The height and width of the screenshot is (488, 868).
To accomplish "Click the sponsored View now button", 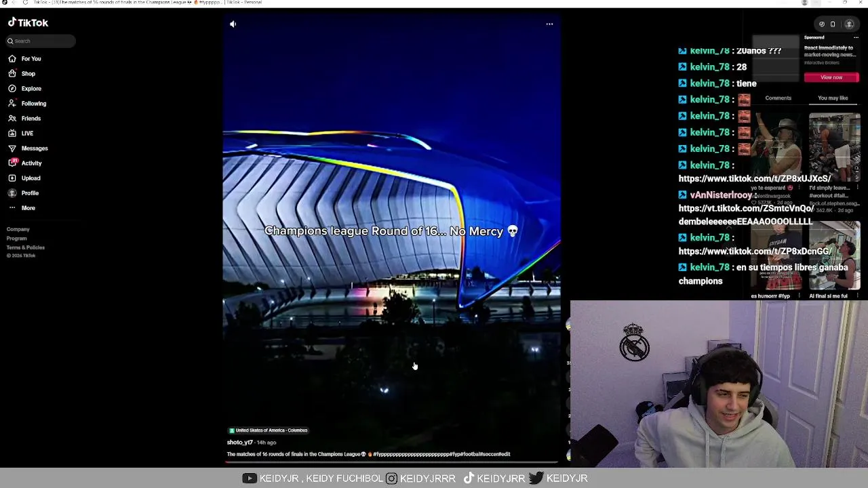I will coord(831,77).
